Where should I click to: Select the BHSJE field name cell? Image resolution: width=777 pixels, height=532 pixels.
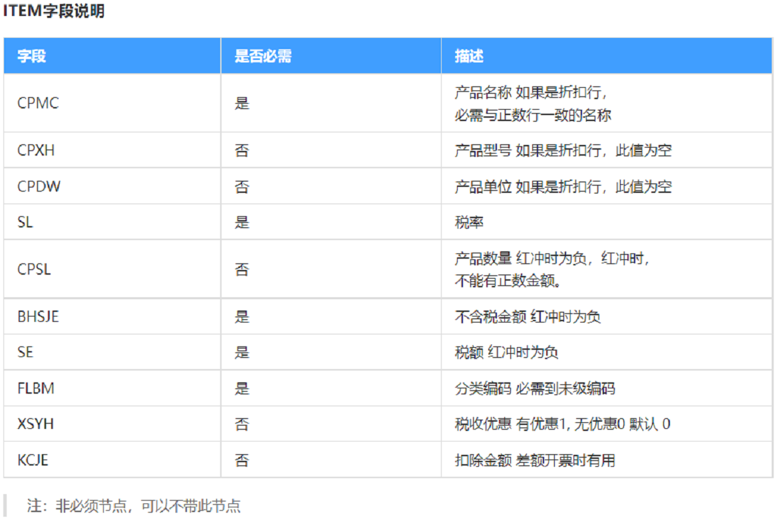tap(38, 317)
